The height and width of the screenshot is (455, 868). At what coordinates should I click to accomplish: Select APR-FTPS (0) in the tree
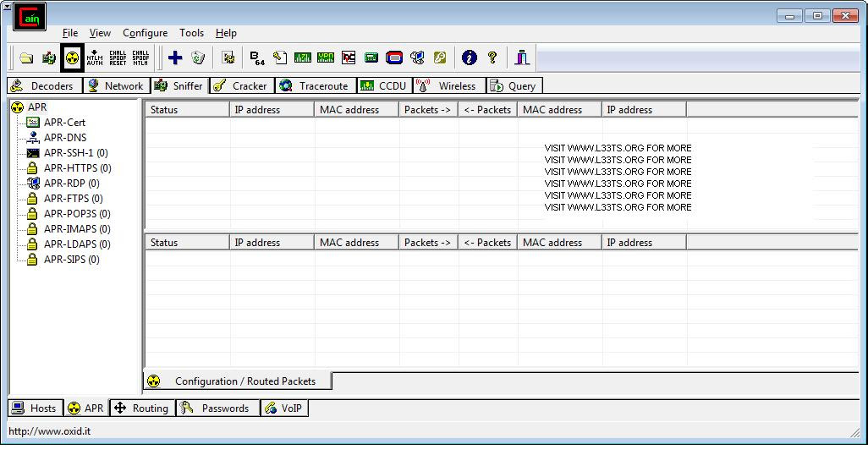coord(73,198)
